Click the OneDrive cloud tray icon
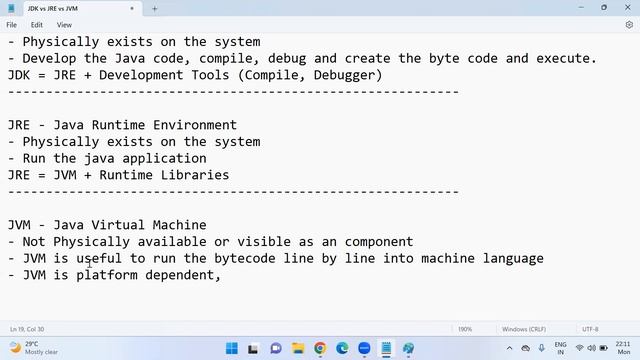Viewport: 640px width, 360px height. (525, 348)
